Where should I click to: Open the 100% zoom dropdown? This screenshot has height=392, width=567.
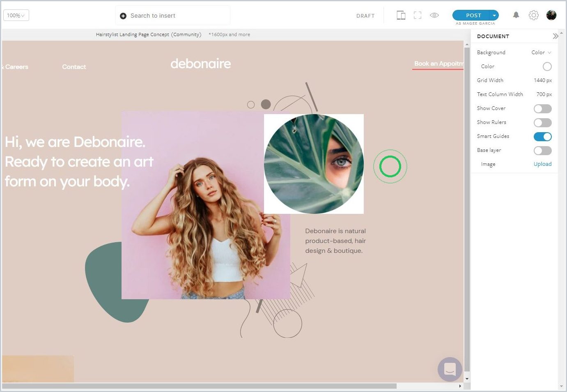click(x=16, y=16)
